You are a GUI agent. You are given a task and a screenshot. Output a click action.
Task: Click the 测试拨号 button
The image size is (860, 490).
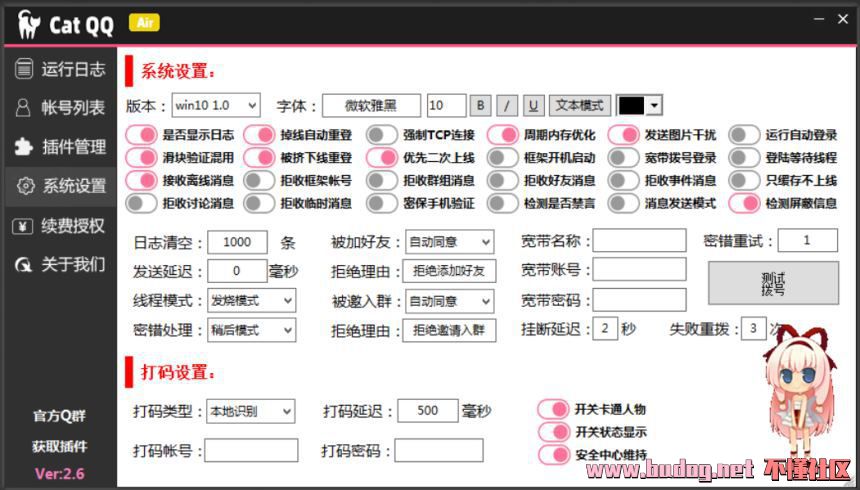click(x=773, y=283)
